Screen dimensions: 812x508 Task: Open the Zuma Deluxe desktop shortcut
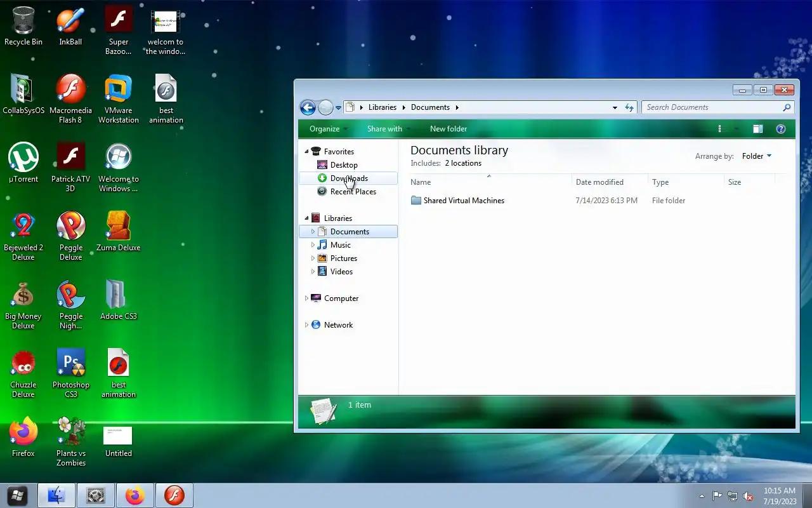point(119,231)
